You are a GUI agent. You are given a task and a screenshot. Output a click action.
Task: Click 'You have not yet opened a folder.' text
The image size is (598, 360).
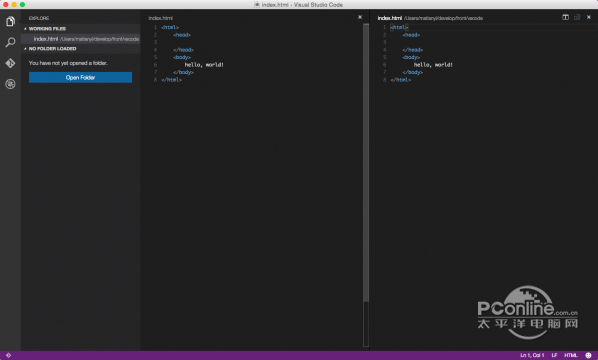point(68,63)
